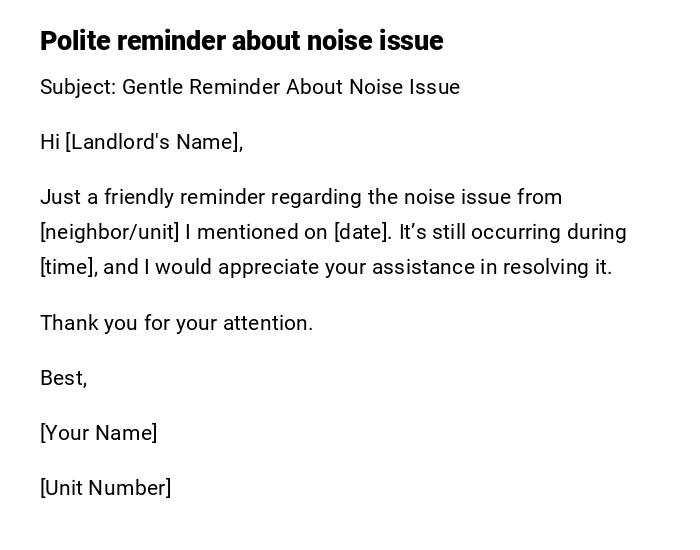Image resolution: width=700 pixels, height=550 pixels.
Task: Select the [Landlord's Name] placeholder
Action: click(154, 142)
